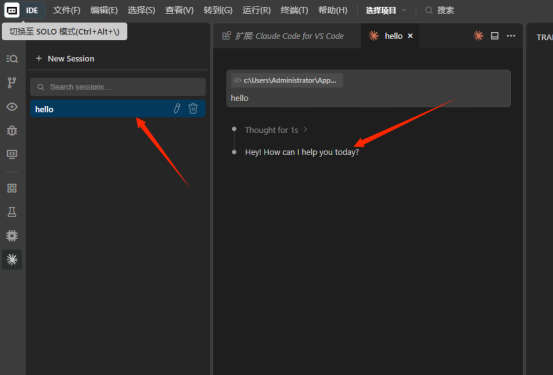Click the hello user message text
Viewport: 553px width, 375px height.
click(x=239, y=98)
